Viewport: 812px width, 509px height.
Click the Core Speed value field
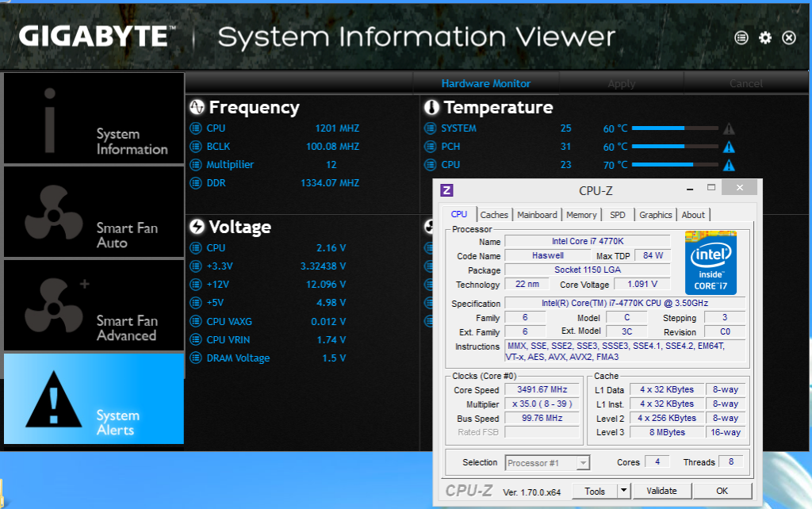542,389
